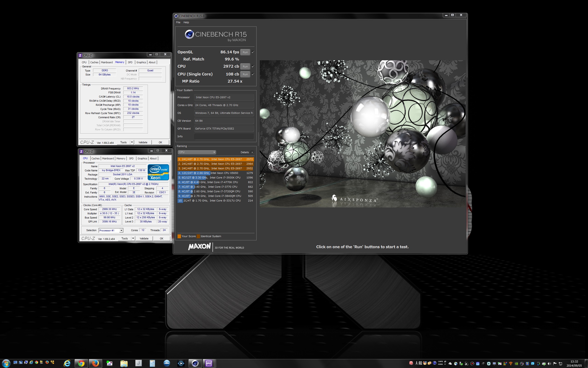Screen dimensions: 588x368
Task: Switch to Graphics tab in lower CPU-Z window
Action: point(142,158)
